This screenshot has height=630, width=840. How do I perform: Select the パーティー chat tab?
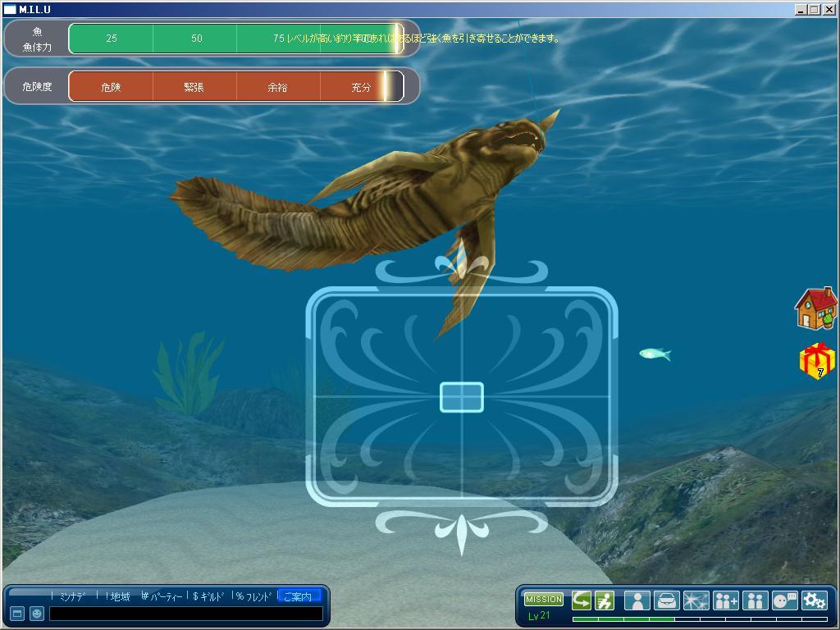pyautogui.click(x=162, y=596)
